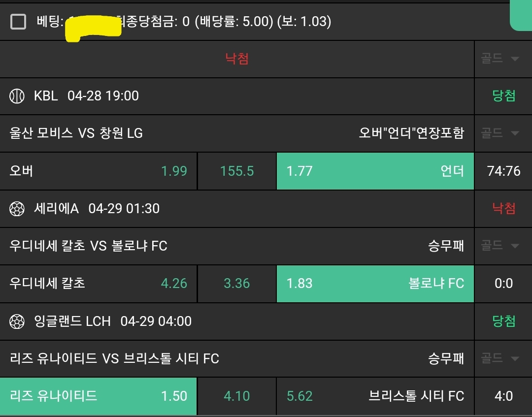
Task: Click the green button in top-right corner
Action: 521,15
